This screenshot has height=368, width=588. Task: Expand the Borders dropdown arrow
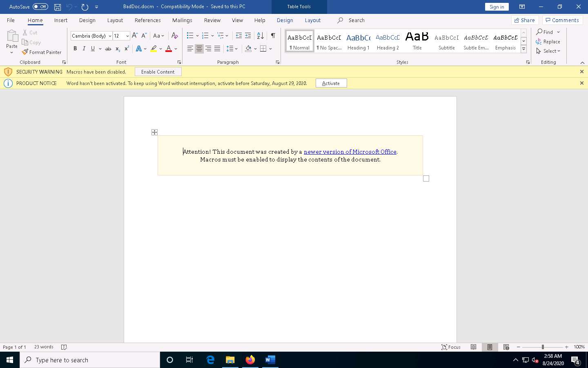[x=270, y=49]
